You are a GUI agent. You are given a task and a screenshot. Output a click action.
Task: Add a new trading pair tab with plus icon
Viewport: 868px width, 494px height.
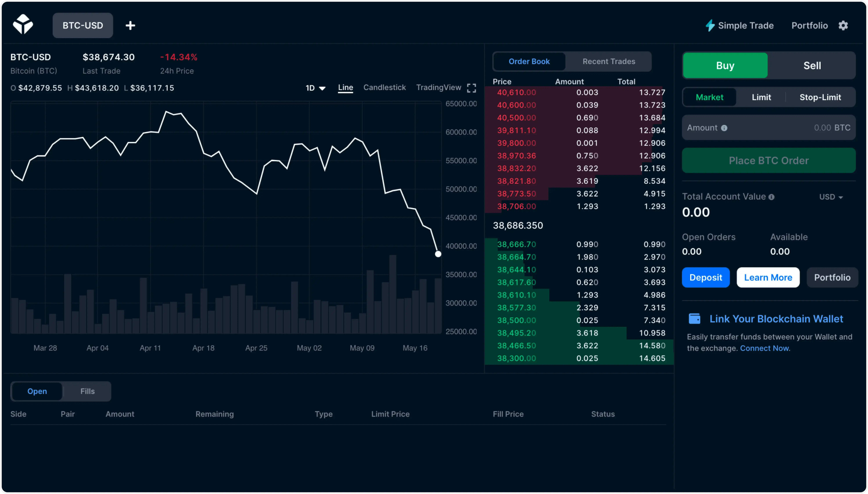130,25
